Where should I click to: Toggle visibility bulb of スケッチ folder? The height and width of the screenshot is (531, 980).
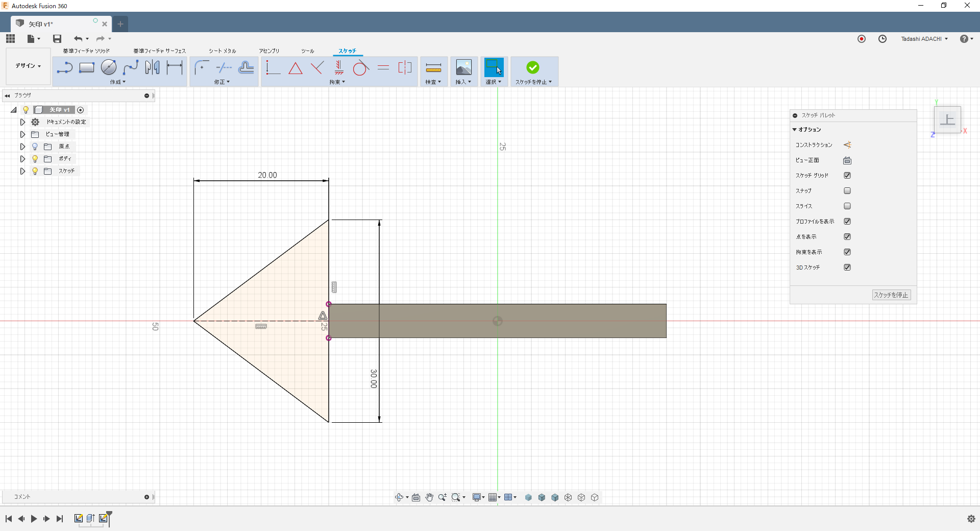[35, 171]
